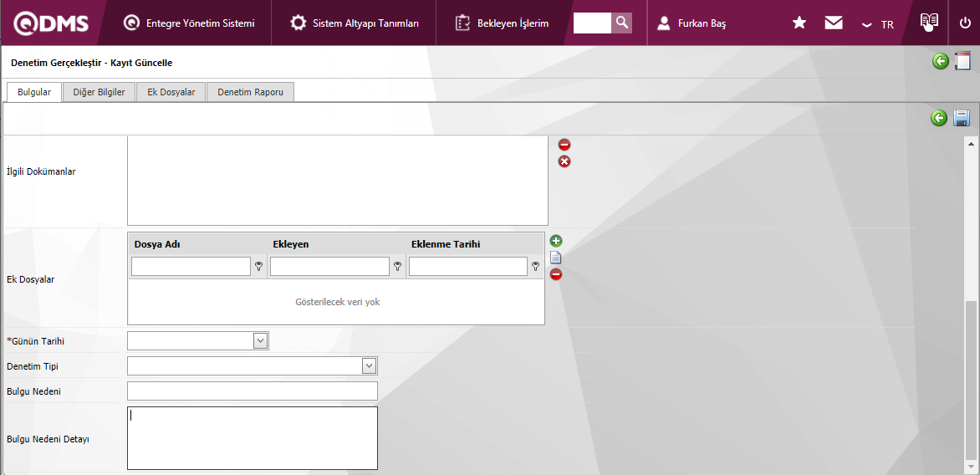The width and height of the screenshot is (980, 475).
Task: Sort by the Ekleyen column header
Action: point(291,244)
